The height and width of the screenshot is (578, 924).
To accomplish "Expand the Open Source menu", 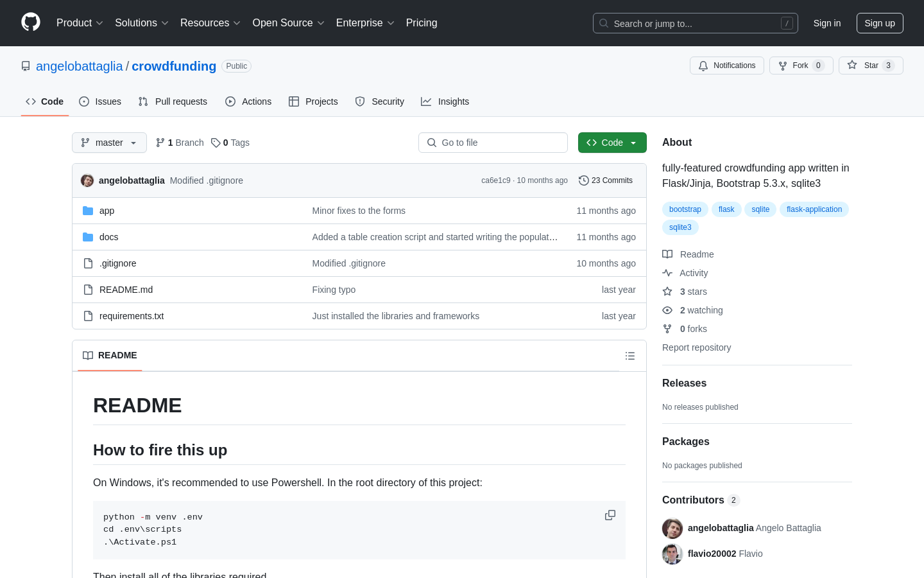I will click(289, 23).
